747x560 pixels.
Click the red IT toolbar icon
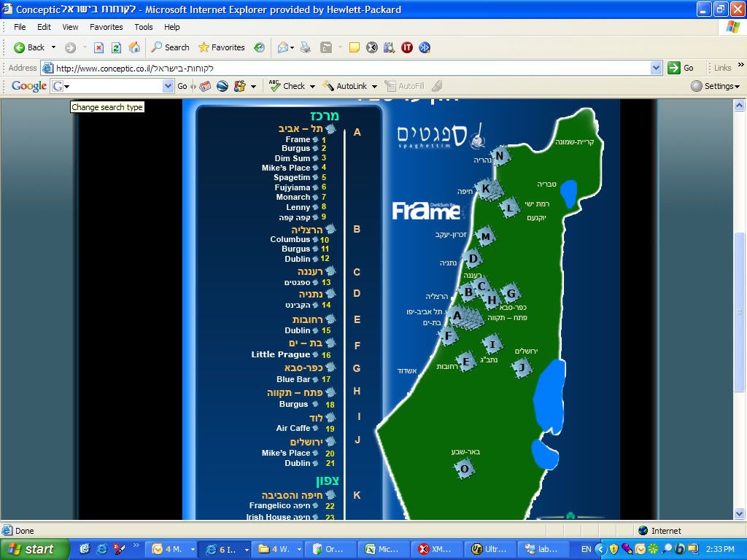(x=407, y=47)
